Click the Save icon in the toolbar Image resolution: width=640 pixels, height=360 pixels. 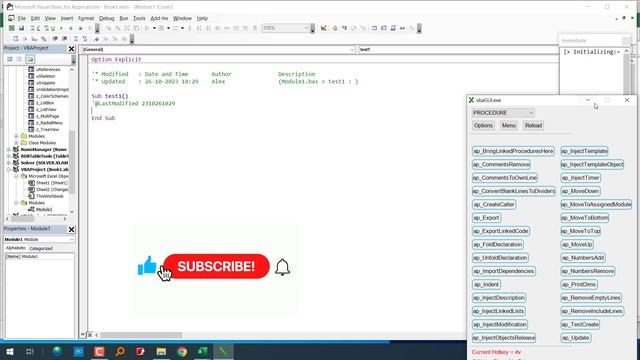coord(21,28)
